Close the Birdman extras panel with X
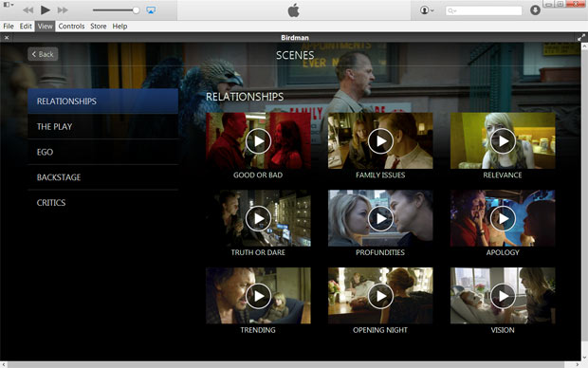The width and height of the screenshot is (588, 368). (x=7, y=38)
